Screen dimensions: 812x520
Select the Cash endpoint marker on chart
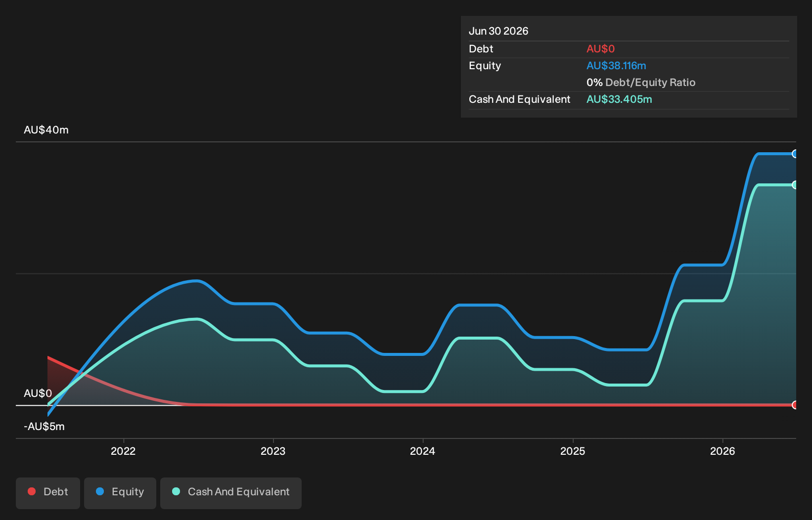pyautogui.click(x=795, y=185)
